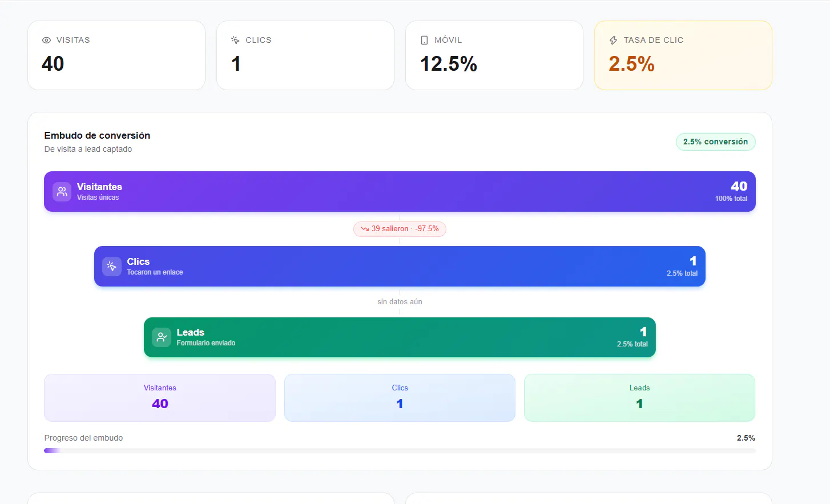Click the CLICS value 1 in top card
830x504 pixels.
(x=236, y=64)
